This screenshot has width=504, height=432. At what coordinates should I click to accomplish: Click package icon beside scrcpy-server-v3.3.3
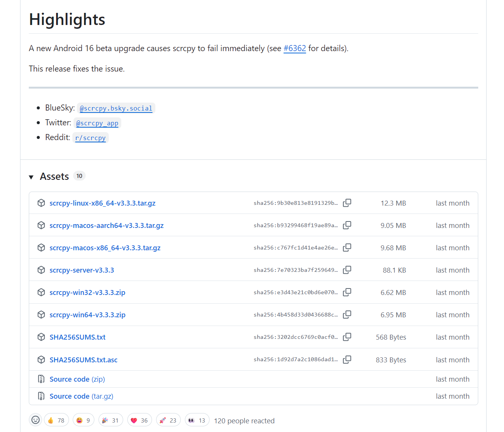pos(41,270)
